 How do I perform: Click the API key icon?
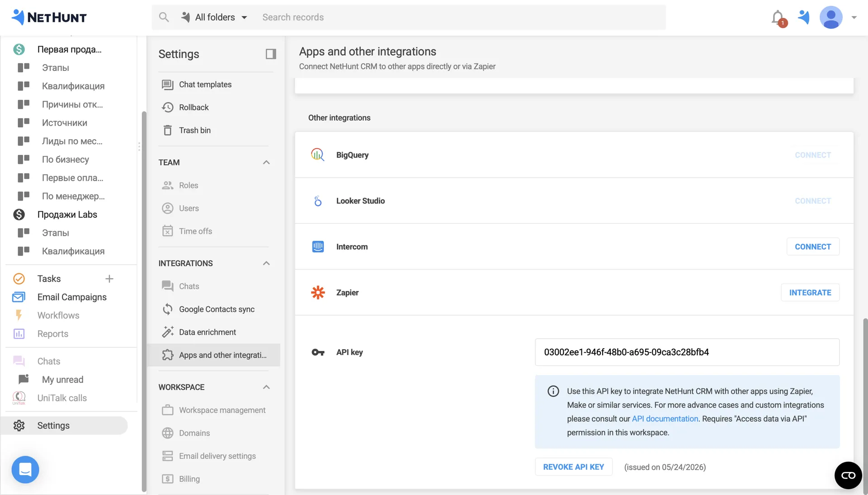(x=318, y=352)
